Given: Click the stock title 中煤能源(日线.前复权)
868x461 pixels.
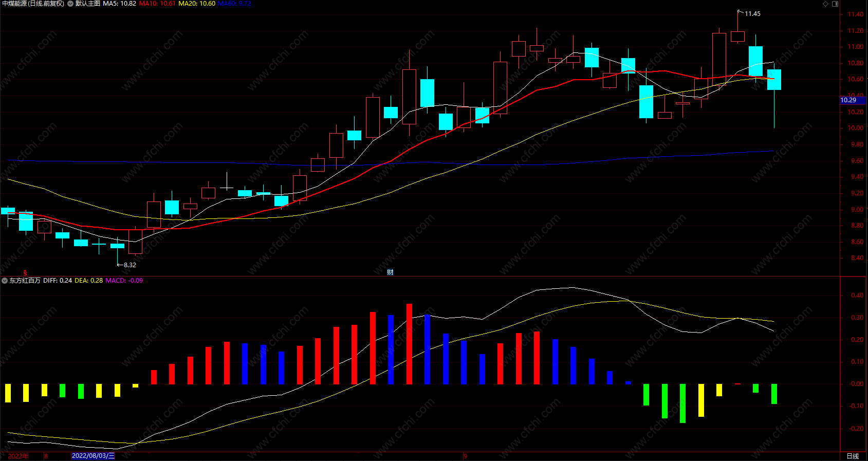Looking at the screenshot, I should (33, 4).
